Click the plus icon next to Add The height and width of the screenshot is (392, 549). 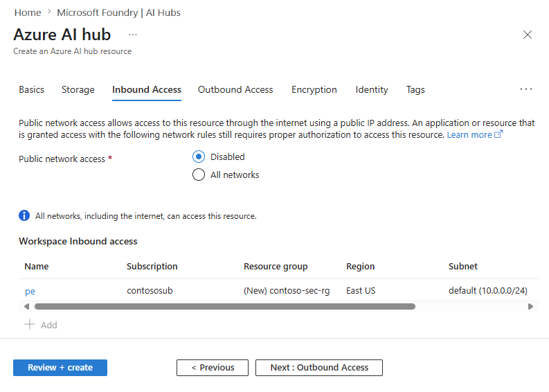tap(30, 324)
